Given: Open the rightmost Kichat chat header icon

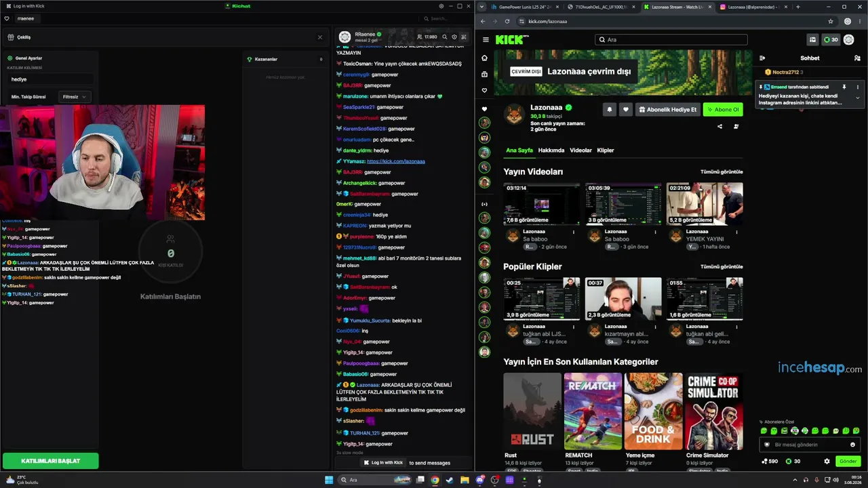Looking at the screenshot, I should (464, 37).
